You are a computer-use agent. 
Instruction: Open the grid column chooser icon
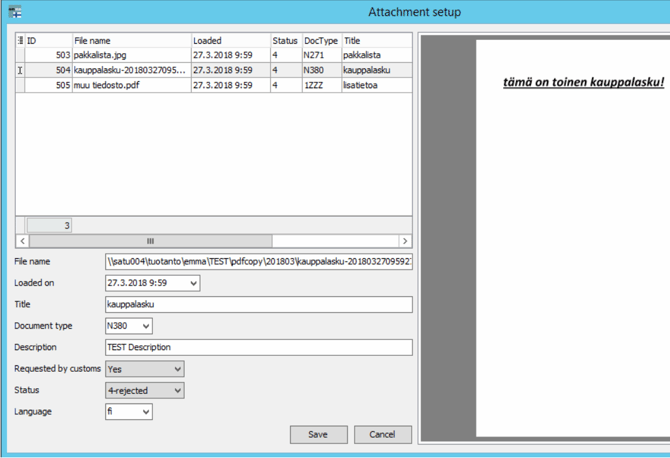(20, 40)
